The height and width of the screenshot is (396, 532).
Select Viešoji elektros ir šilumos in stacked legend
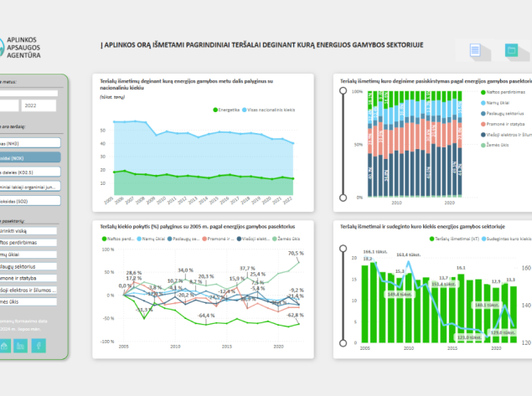click(506, 135)
